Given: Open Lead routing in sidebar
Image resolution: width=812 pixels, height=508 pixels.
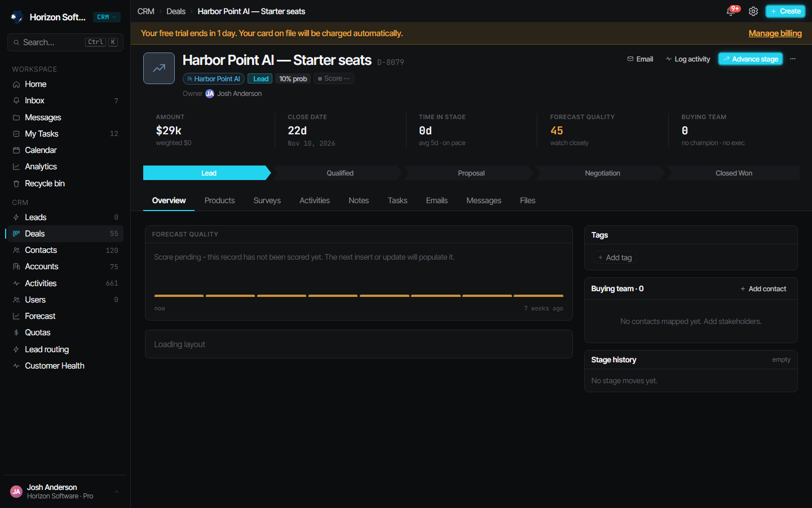Looking at the screenshot, I should 65,349.
